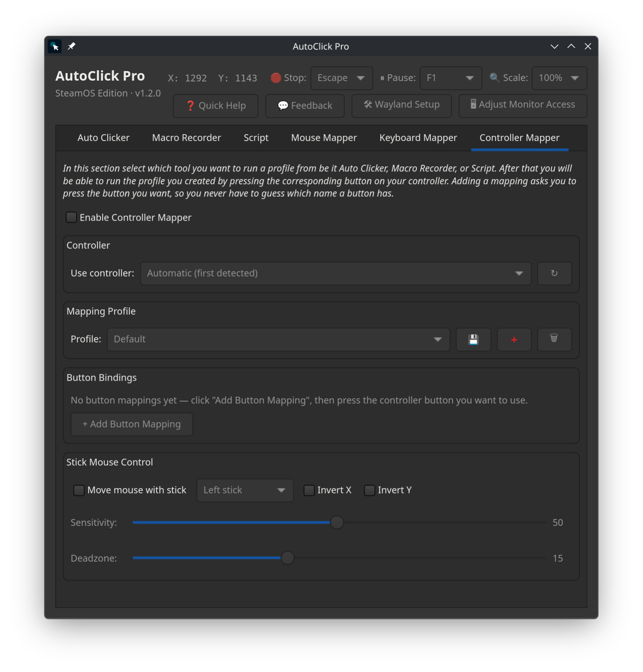Viewport: 643px width, 672px height.
Task: Click the X coordinate value 1292
Action: tap(196, 78)
